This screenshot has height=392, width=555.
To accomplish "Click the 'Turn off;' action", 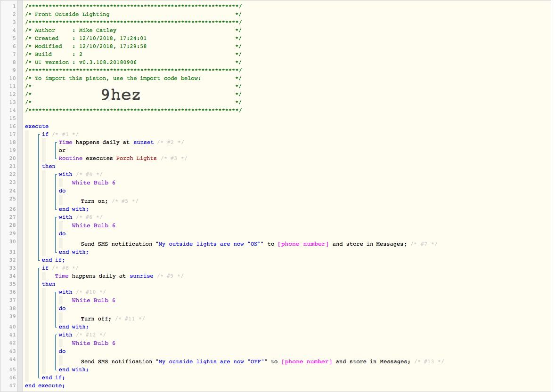I will point(96,319).
